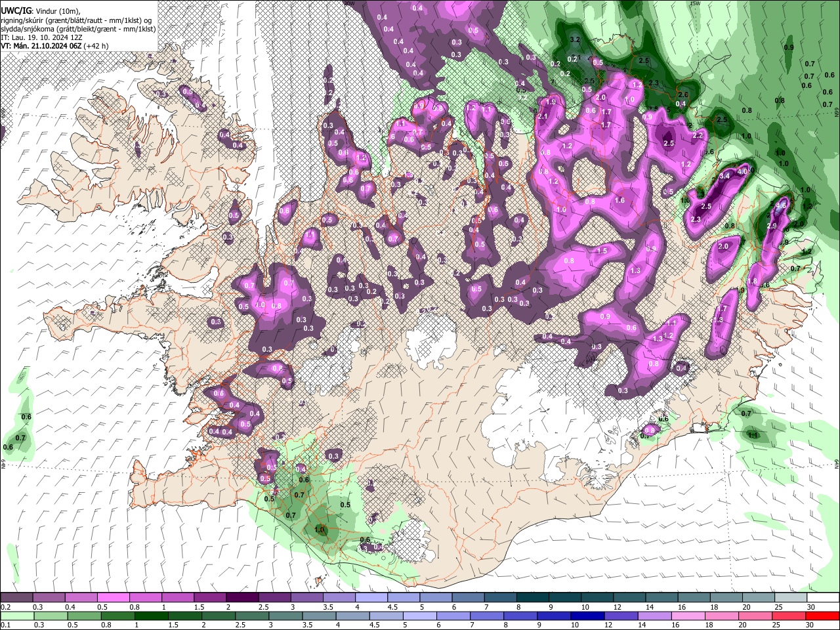This screenshot has height=630, width=840.
Task: Select the '3.4' precipitation value on the map
Action: (724, 176)
